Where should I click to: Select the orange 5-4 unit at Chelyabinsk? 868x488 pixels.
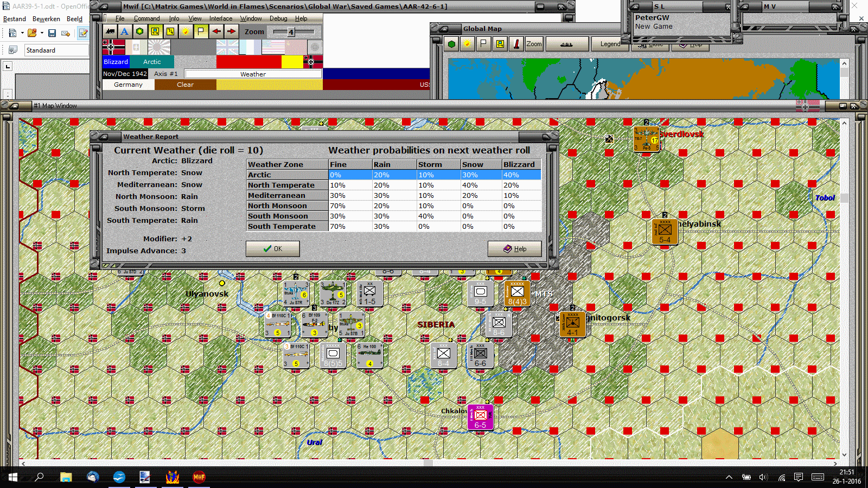665,232
